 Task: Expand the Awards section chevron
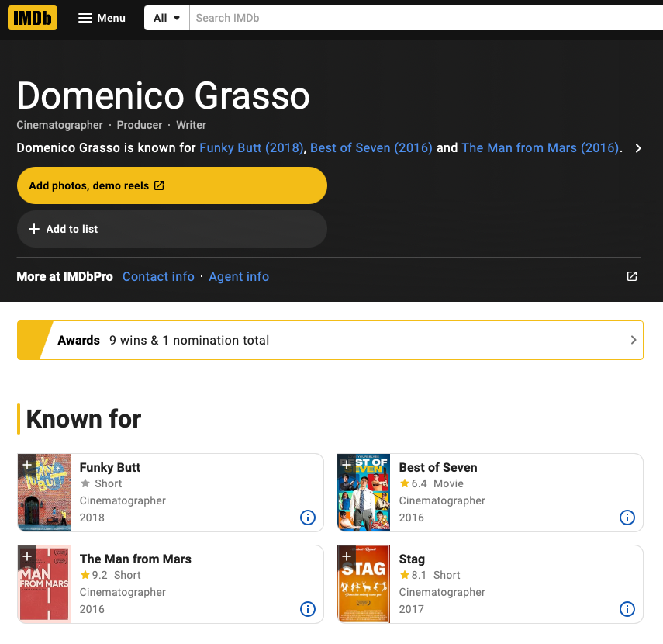point(633,340)
